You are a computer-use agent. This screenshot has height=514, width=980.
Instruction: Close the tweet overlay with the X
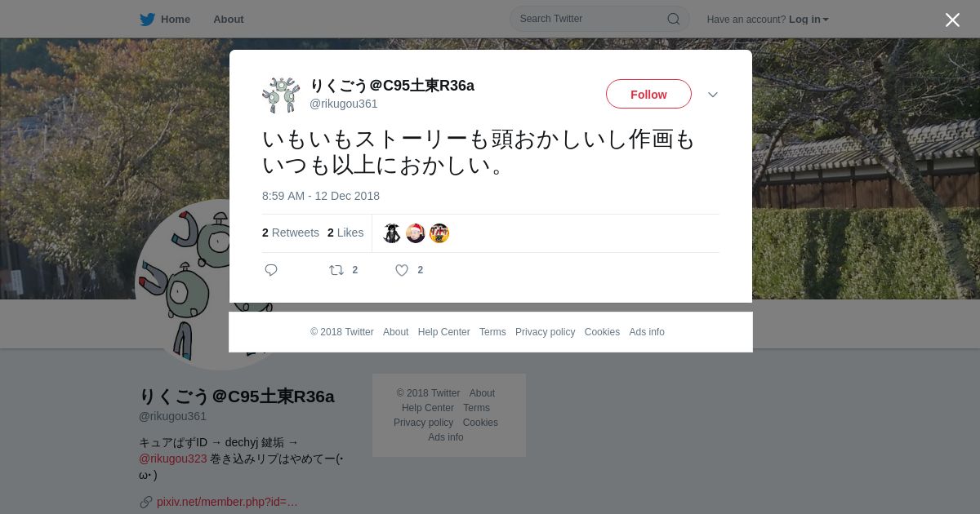tap(952, 20)
